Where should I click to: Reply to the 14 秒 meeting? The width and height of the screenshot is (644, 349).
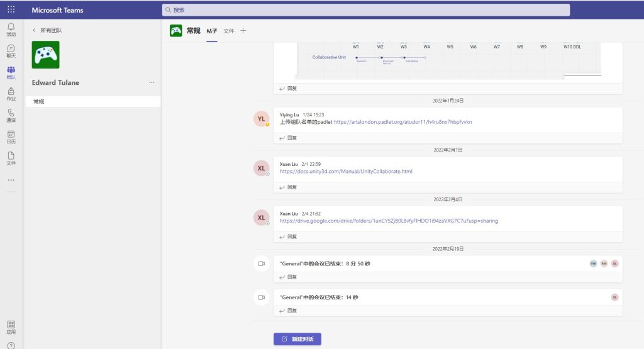(288, 311)
